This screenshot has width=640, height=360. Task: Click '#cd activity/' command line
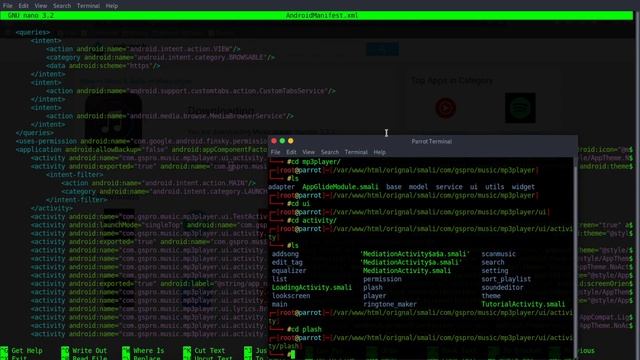coord(312,220)
